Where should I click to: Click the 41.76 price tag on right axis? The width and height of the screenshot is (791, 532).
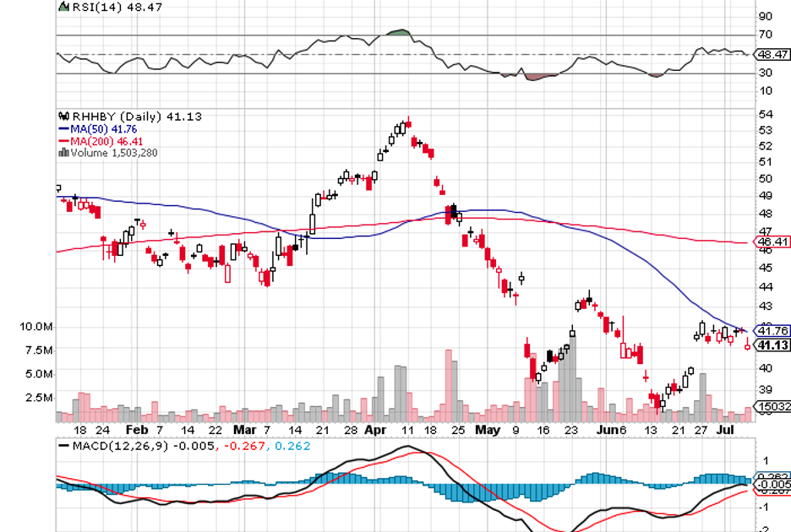772,331
